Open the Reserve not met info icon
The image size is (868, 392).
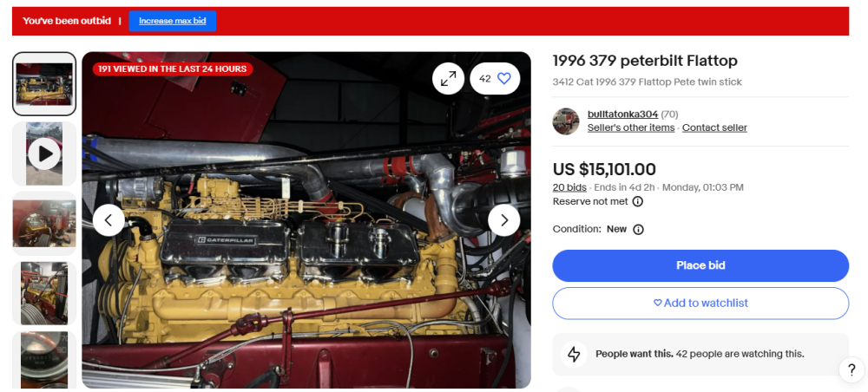point(638,202)
